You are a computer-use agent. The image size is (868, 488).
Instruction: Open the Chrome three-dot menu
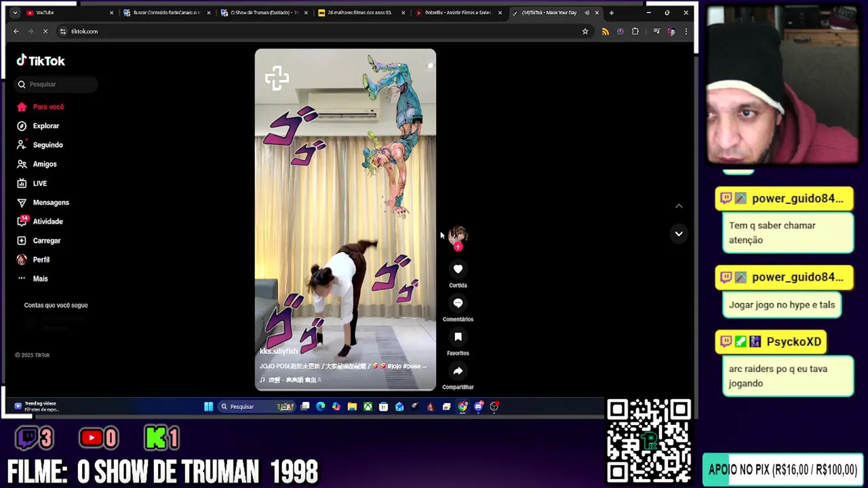pos(686,31)
